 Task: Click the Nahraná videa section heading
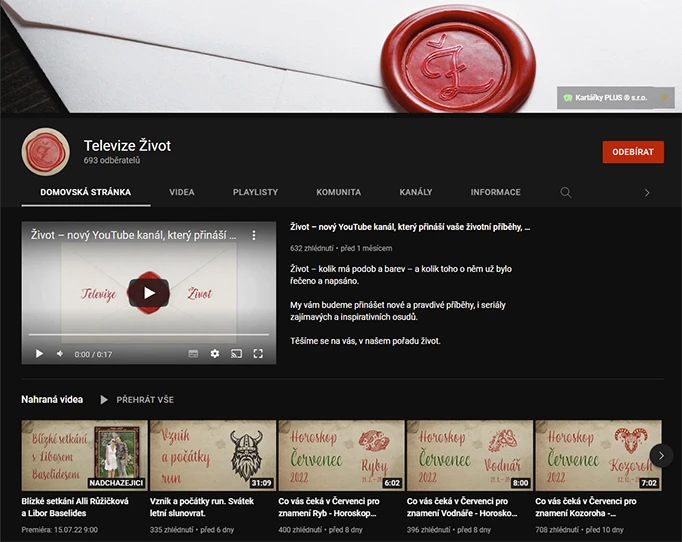[x=52, y=400]
